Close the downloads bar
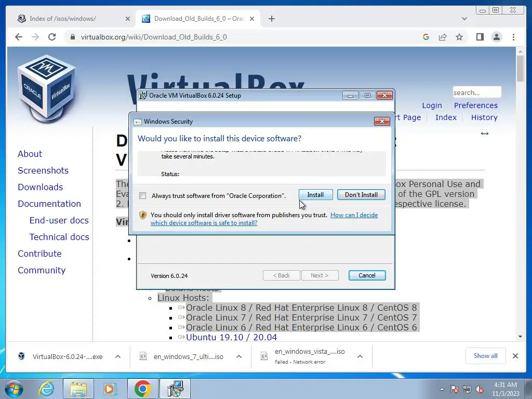532x399 pixels. (515, 356)
